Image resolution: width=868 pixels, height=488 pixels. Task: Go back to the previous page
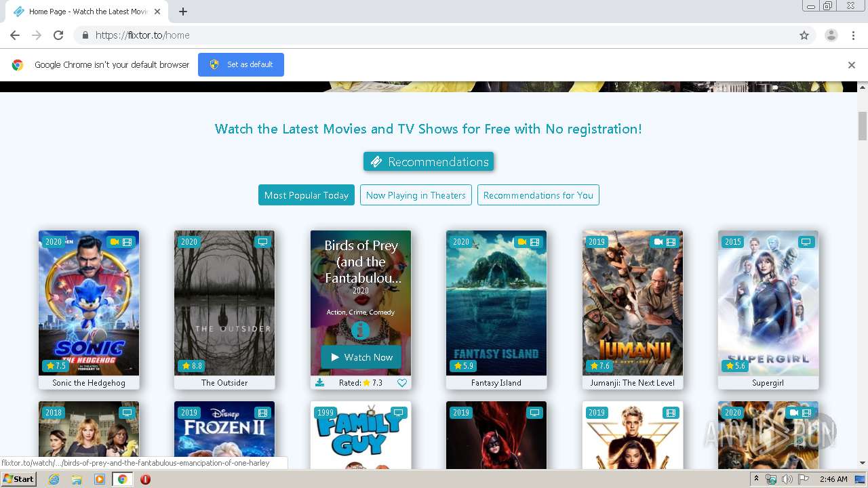(15, 35)
